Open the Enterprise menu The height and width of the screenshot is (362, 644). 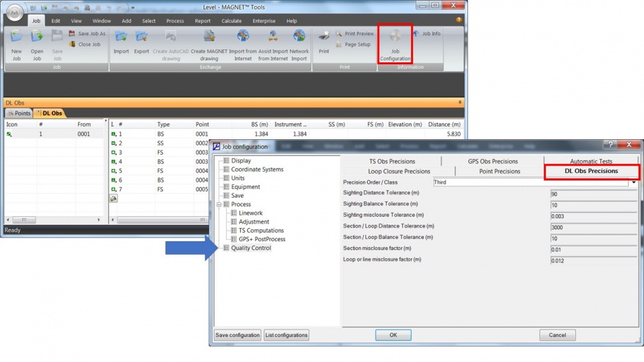(x=264, y=21)
